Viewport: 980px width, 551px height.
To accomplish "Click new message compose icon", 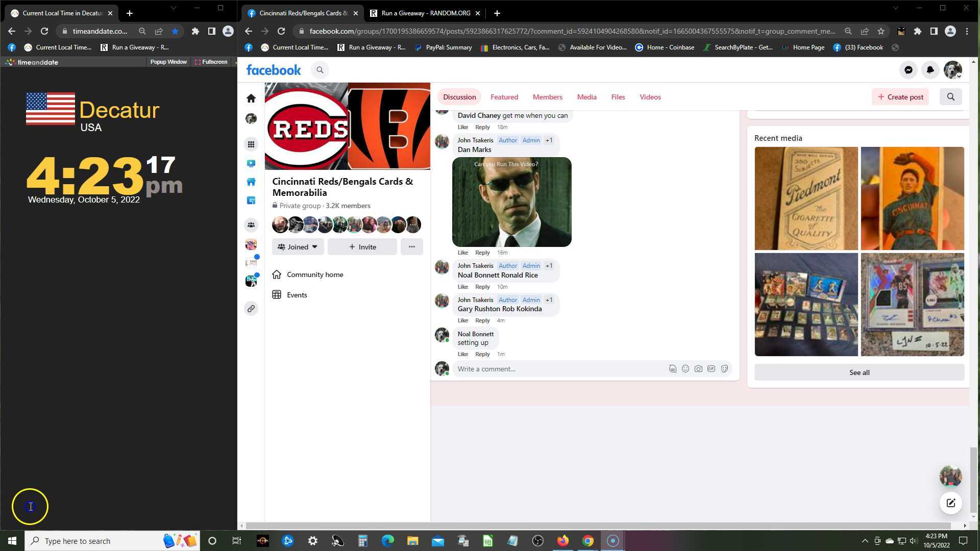I will coord(950,503).
